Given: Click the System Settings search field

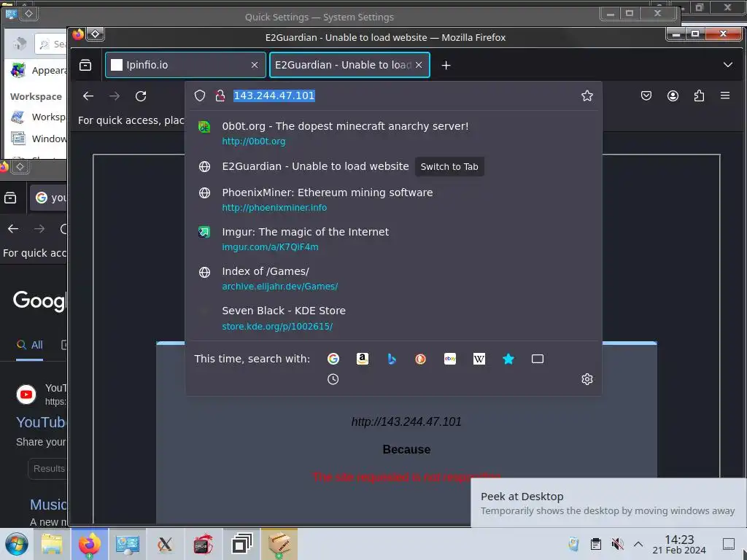Looking at the screenshot, I should pyautogui.click(x=51, y=44).
